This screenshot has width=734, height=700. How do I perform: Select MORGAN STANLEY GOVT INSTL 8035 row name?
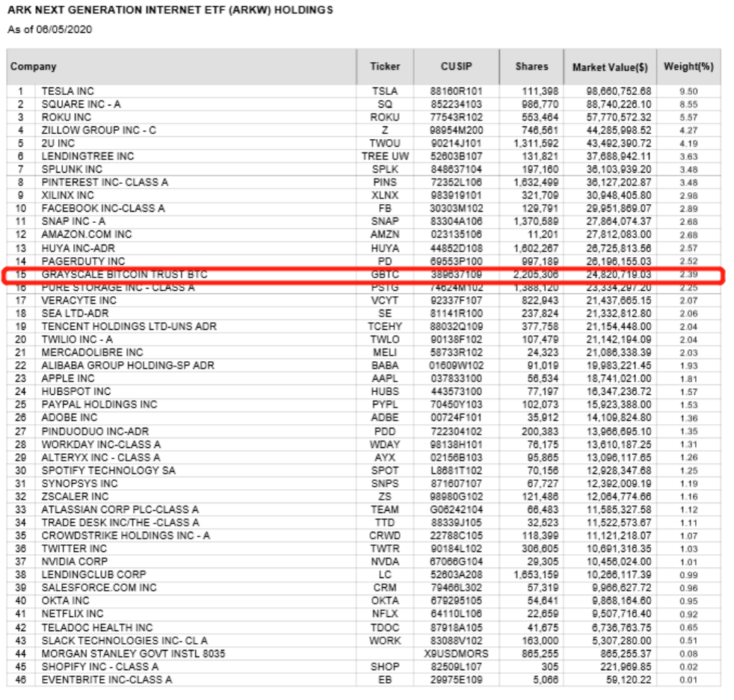[x=133, y=654]
